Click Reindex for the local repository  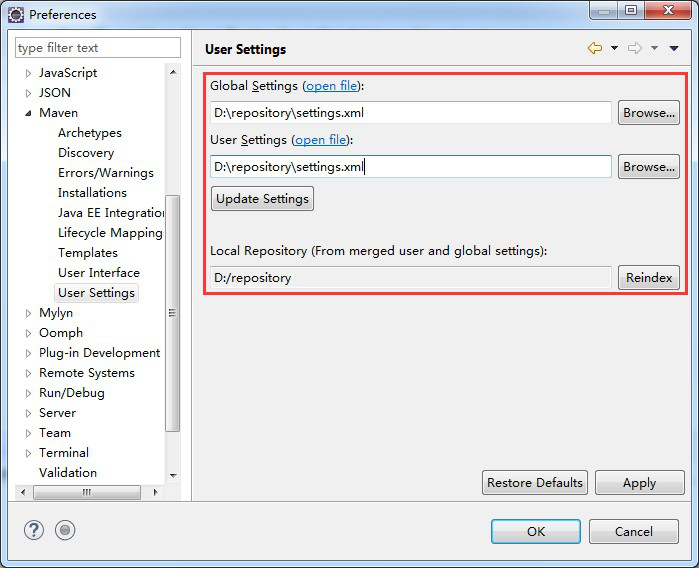click(x=648, y=278)
